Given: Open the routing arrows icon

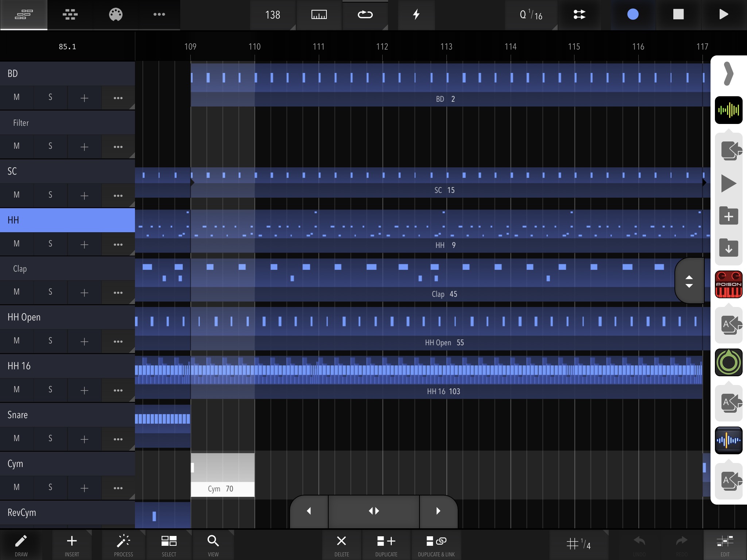Looking at the screenshot, I should pyautogui.click(x=579, y=15).
